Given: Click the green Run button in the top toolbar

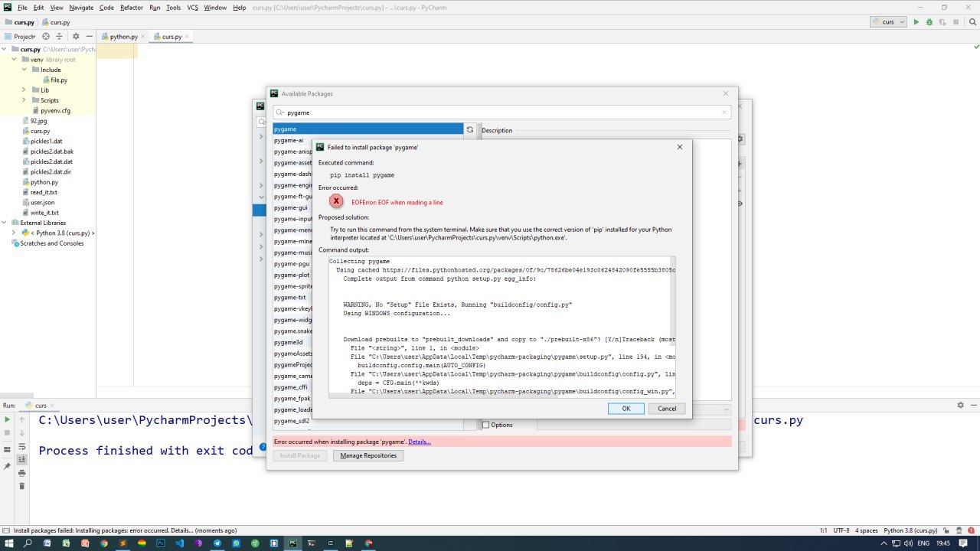Looking at the screenshot, I should (x=916, y=22).
